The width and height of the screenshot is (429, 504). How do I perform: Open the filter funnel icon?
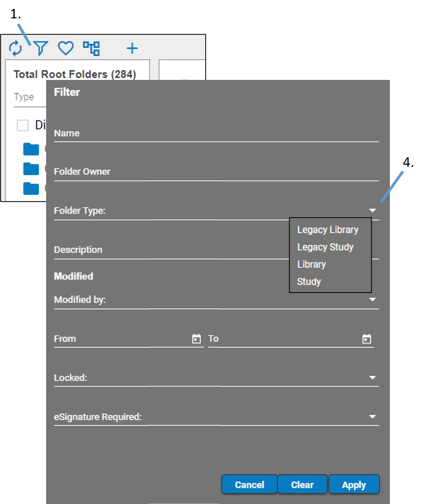pyautogui.click(x=41, y=48)
